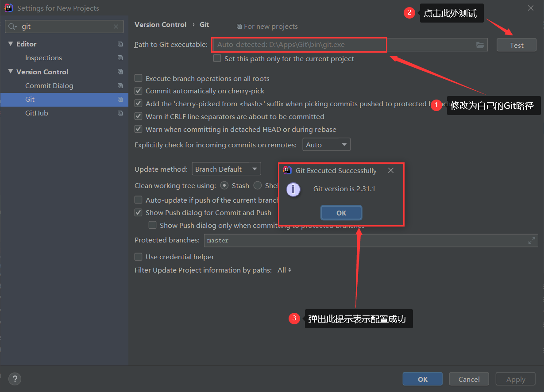Open the folder browse icon for Git path

480,45
